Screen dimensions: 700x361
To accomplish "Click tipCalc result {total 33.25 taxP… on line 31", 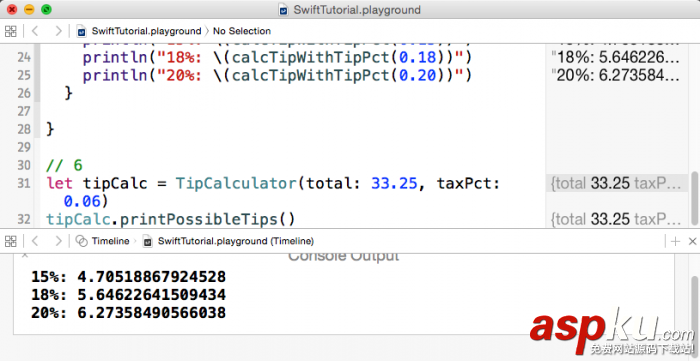I will tap(617, 183).
